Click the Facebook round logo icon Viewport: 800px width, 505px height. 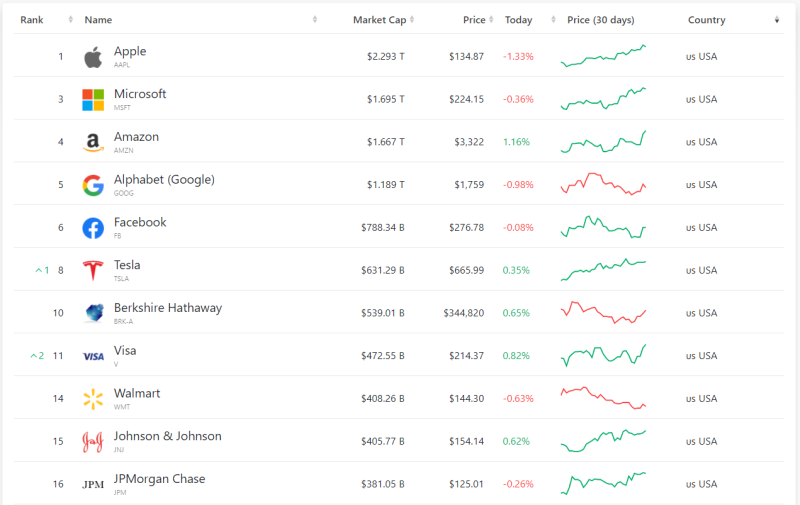tap(93, 228)
